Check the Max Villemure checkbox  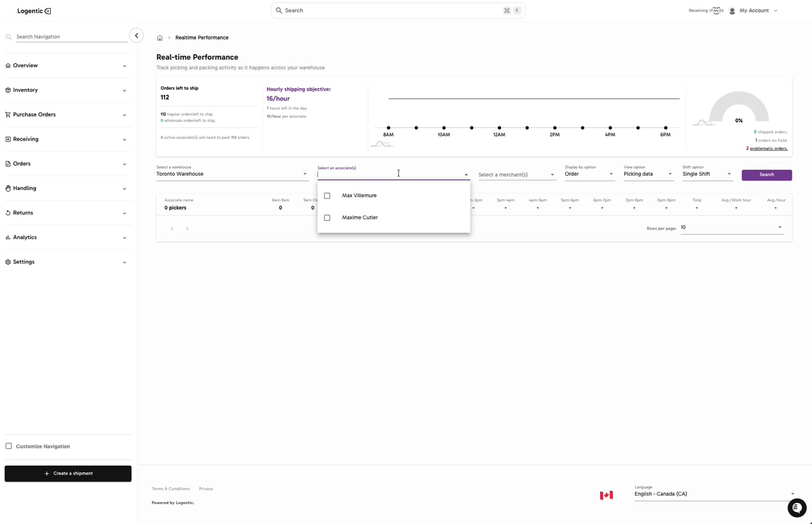click(327, 196)
